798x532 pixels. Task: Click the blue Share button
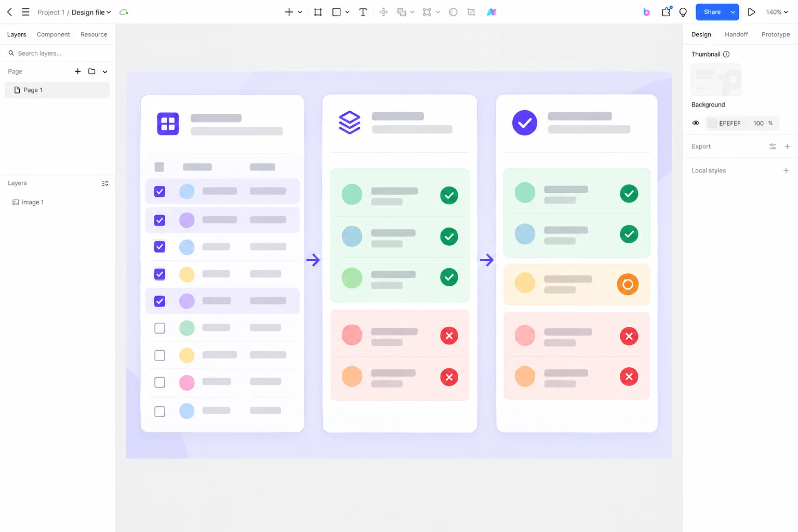click(712, 12)
